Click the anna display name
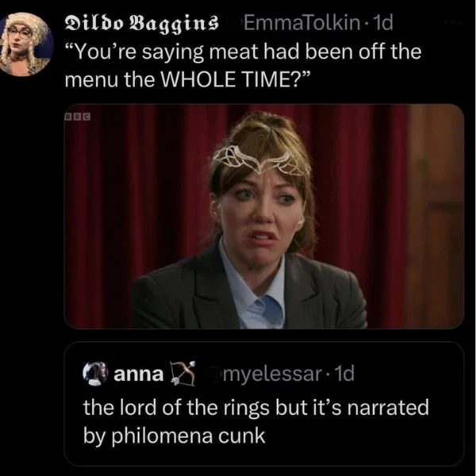The height and width of the screenshot is (476, 476). 138,374
